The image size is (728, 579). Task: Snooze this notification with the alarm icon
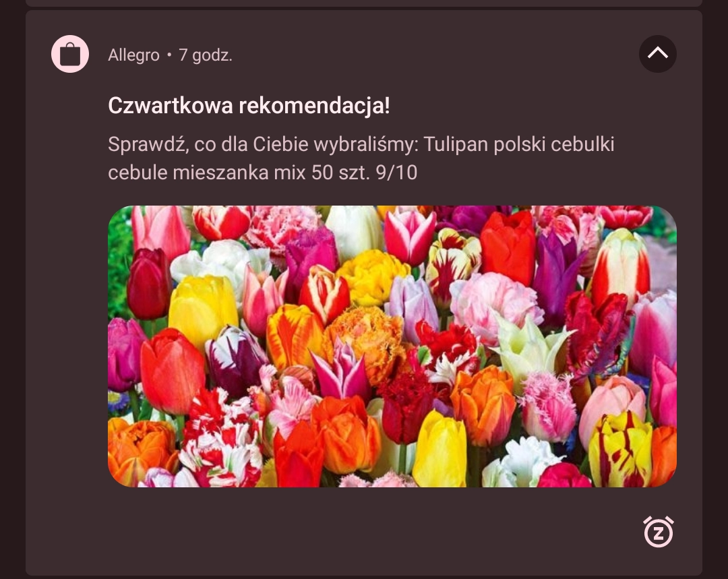pos(659,532)
